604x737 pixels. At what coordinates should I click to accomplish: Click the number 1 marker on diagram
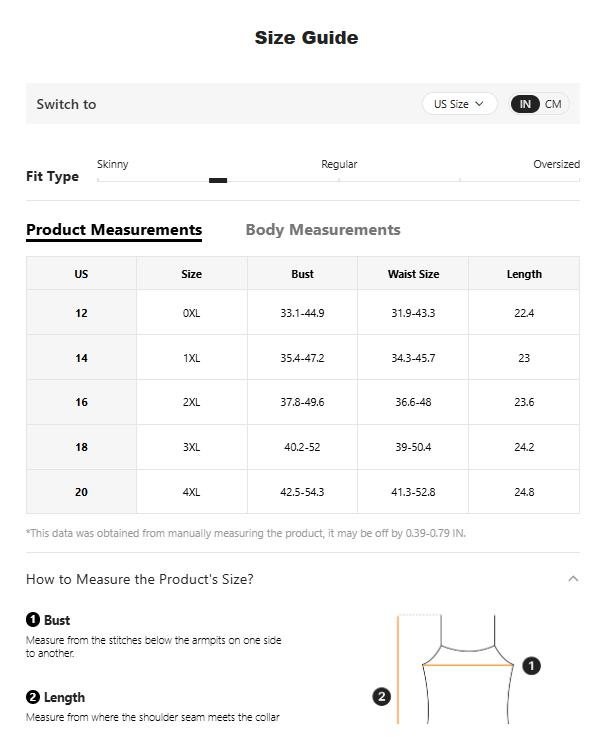(532, 665)
